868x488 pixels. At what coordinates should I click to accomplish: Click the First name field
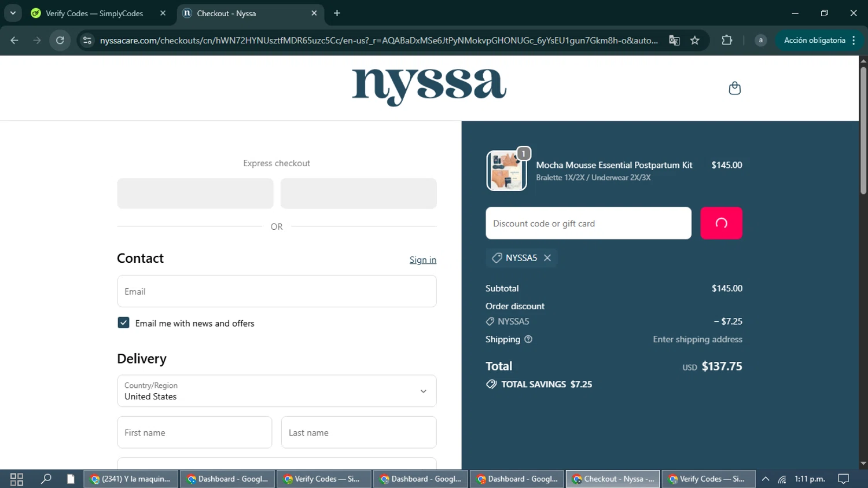[194, 432]
